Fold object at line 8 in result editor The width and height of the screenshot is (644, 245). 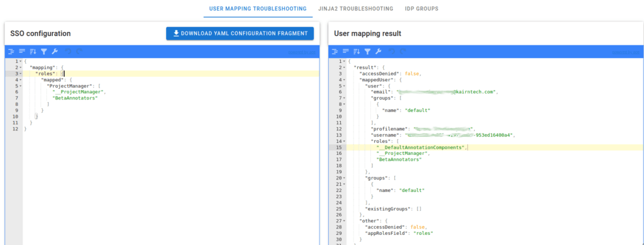click(344, 105)
